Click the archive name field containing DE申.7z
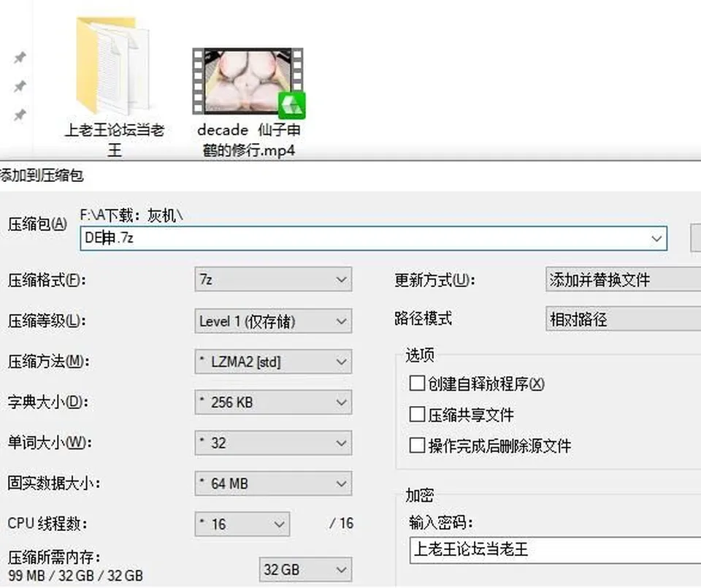701x588 pixels. [x=374, y=238]
